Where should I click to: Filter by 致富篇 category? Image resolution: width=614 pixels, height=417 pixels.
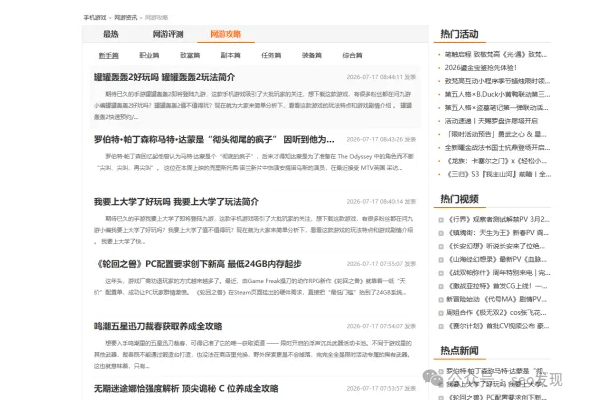point(190,55)
